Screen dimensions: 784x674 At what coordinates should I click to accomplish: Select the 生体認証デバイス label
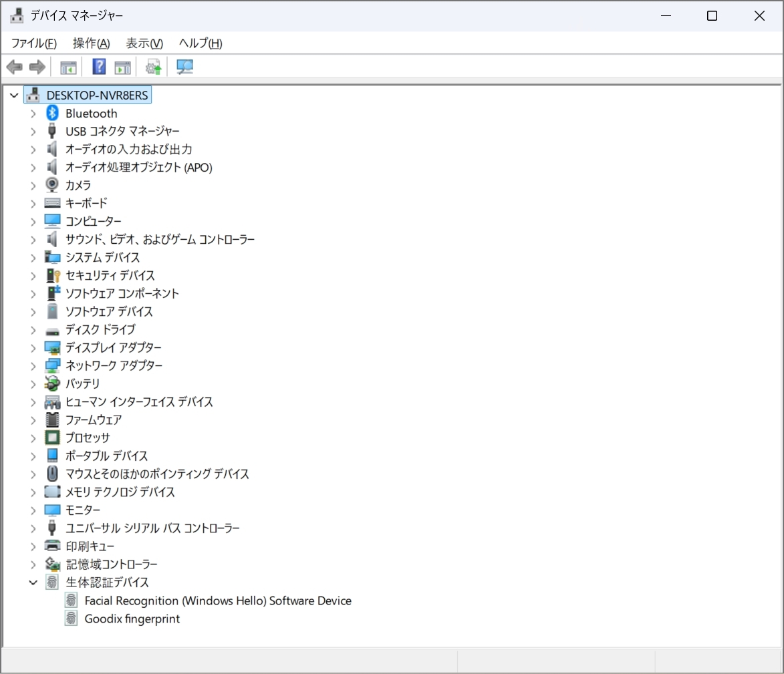(x=107, y=582)
